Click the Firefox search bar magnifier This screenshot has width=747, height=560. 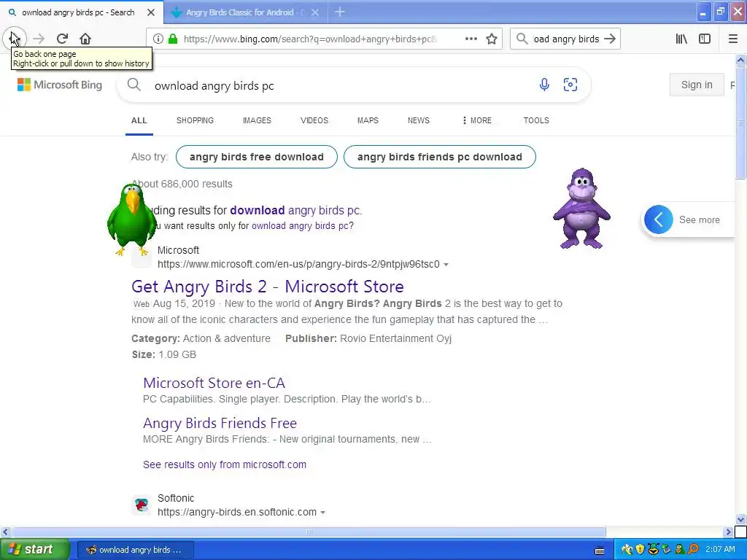(x=522, y=39)
